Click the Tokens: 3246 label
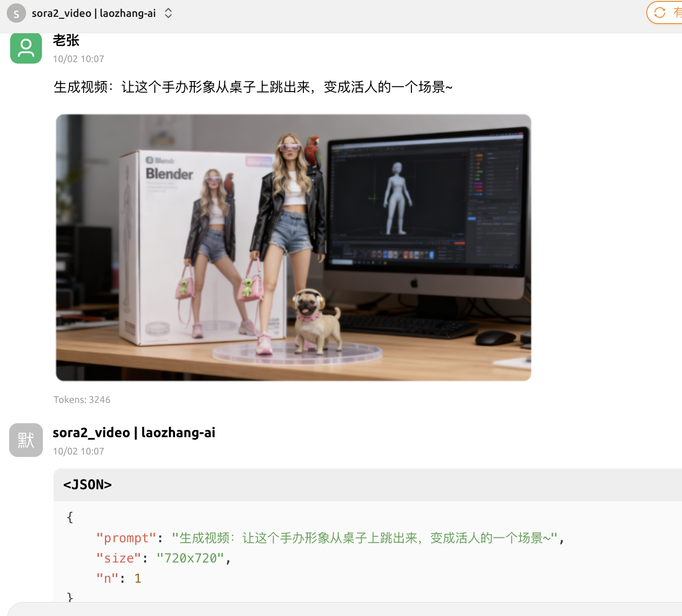Viewport: 682px width, 616px height. tap(82, 400)
